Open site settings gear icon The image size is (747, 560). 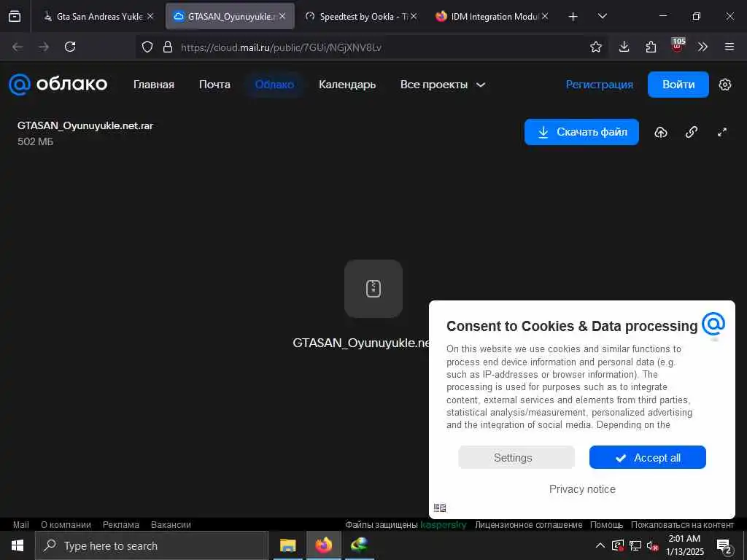tap(724, 85)
